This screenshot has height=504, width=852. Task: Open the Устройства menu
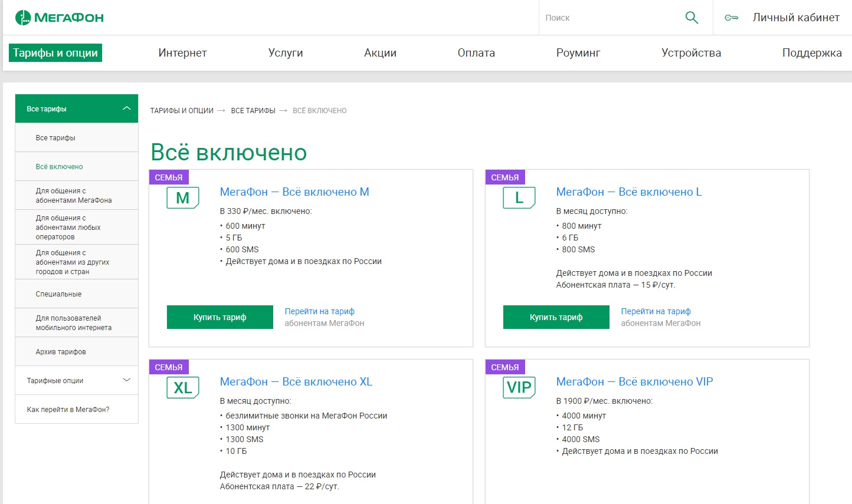[691, 52]
